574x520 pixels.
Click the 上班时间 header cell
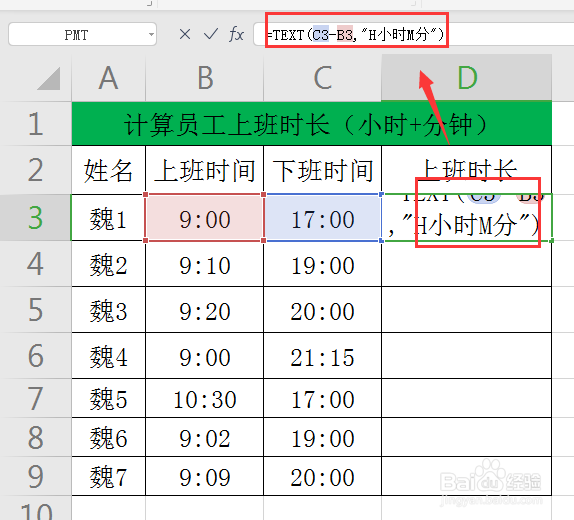click(204, 170)
